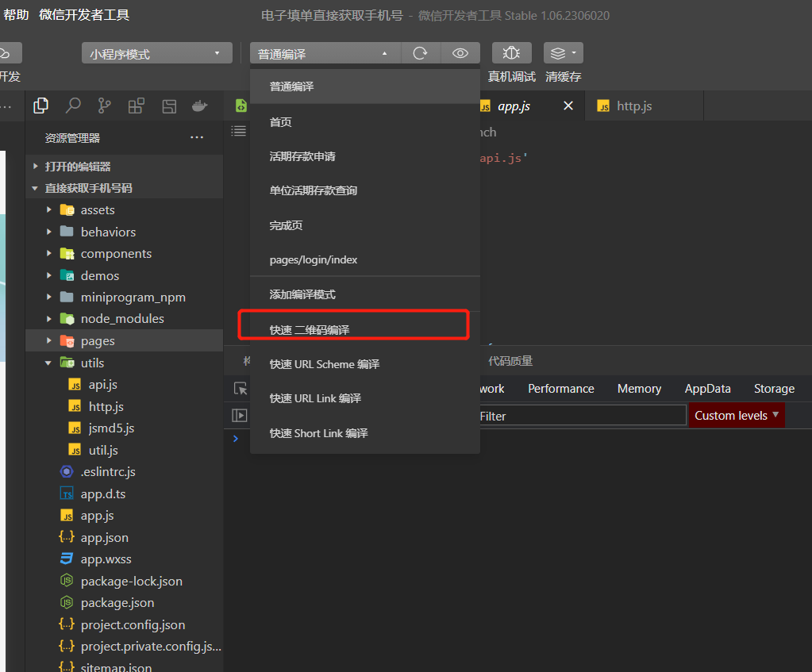Collapse the utils folder

pos(125,363)
